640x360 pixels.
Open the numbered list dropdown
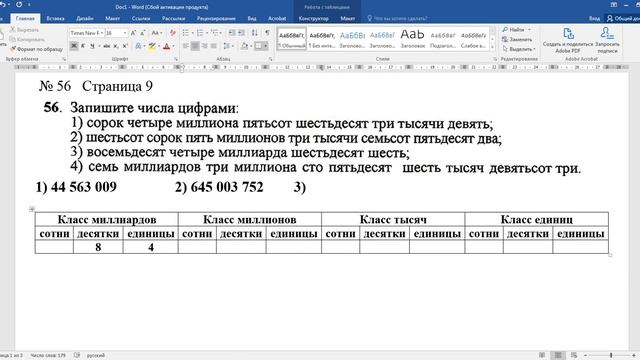[x=207, y=33]
